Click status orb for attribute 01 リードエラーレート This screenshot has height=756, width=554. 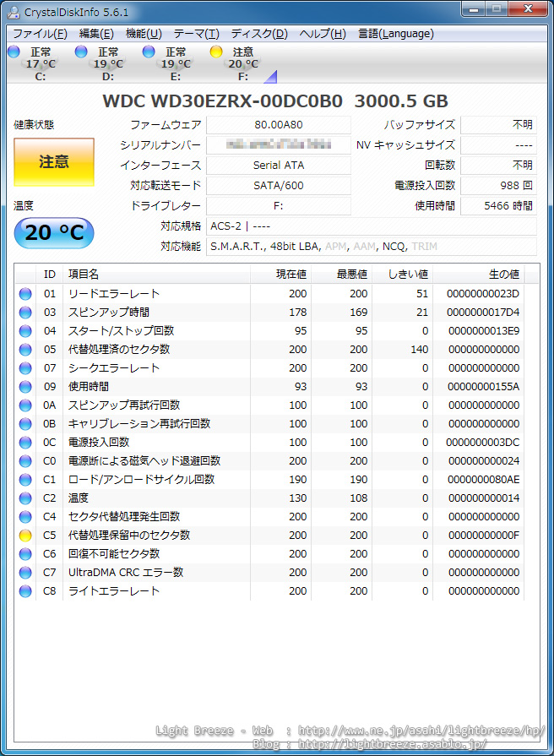25,294
